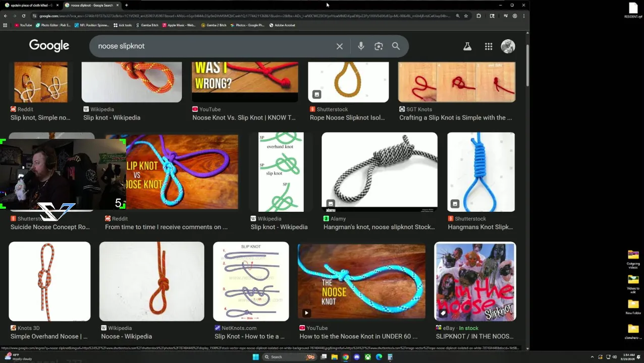Image resolution: width=644 pixels, height=363 pixels.
Task: Select Slipknot In The Noose album image
Action: pos(475,281)
